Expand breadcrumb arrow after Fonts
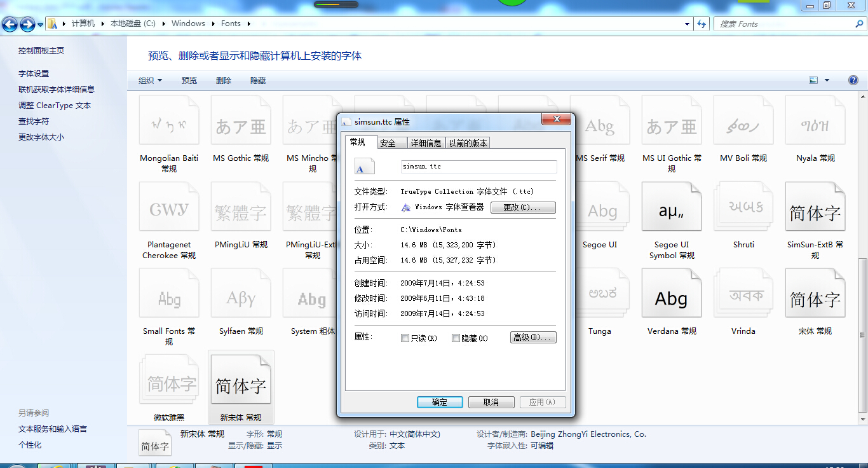 pyautogui.click(x=248, y=24)
